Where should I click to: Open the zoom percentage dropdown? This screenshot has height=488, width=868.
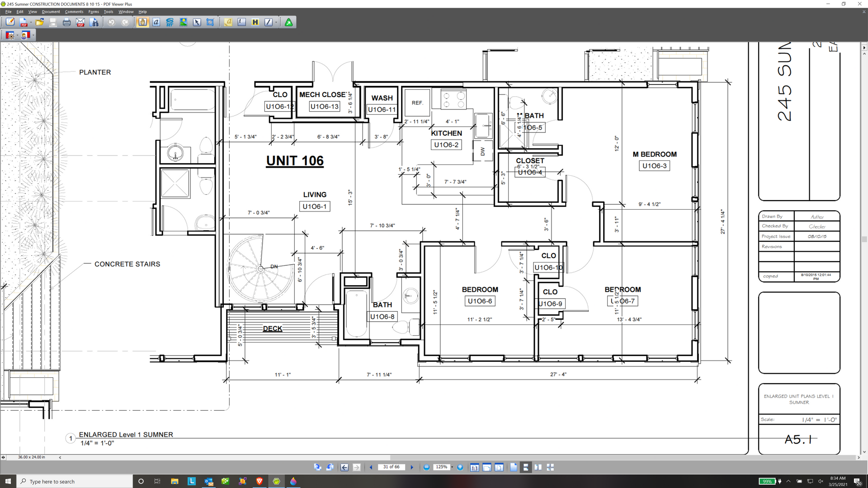pyautogui.click(x=452, y=467)
